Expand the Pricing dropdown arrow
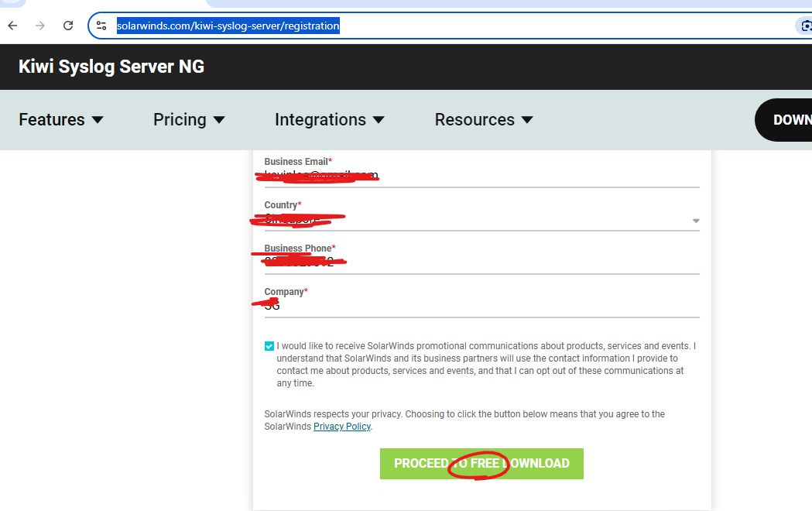Image resolution: width=812 pixels, height=511 pixels. tap(219, 120)
